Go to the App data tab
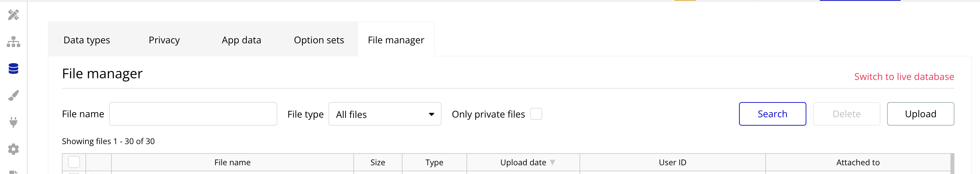The width and height of the screenshot is (980, 174). point(241,40)
